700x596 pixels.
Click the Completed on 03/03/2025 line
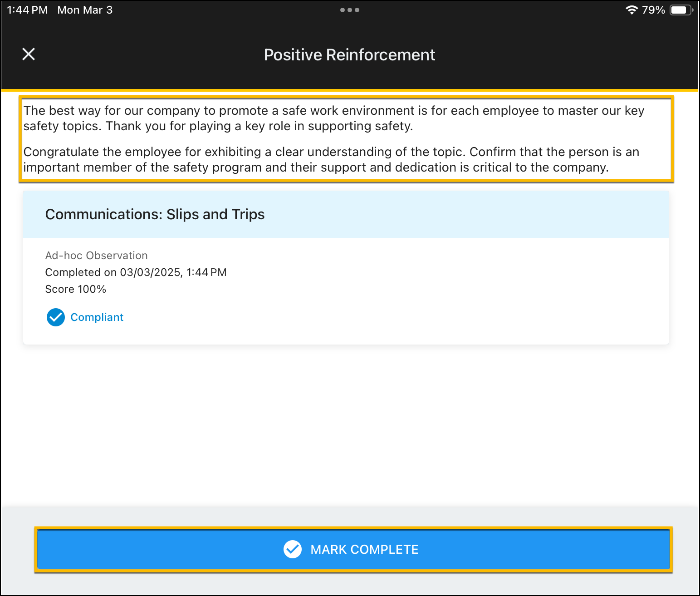(x=136, y=272)
